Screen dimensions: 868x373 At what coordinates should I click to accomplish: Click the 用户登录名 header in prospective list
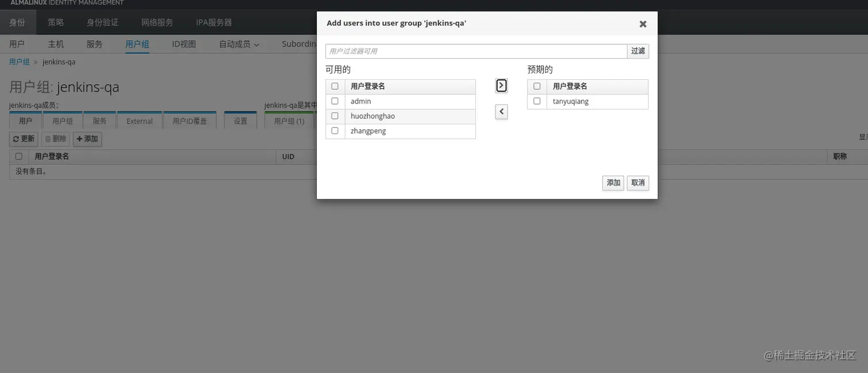pos(570,86)
